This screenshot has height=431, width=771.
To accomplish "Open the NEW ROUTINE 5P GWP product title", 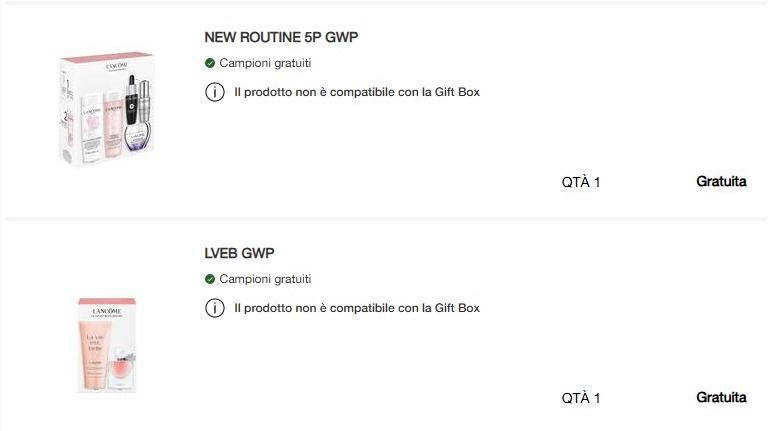I will click(281, 37).
